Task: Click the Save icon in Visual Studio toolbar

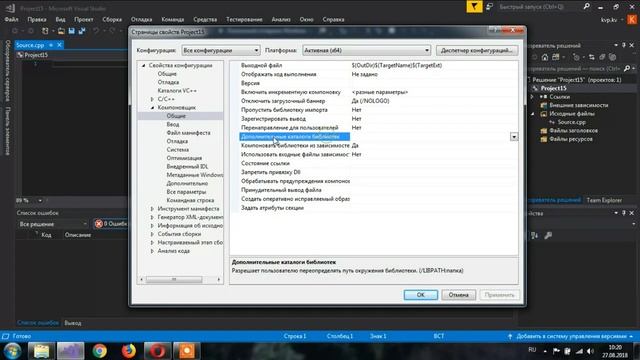Action: click(71, 31)
